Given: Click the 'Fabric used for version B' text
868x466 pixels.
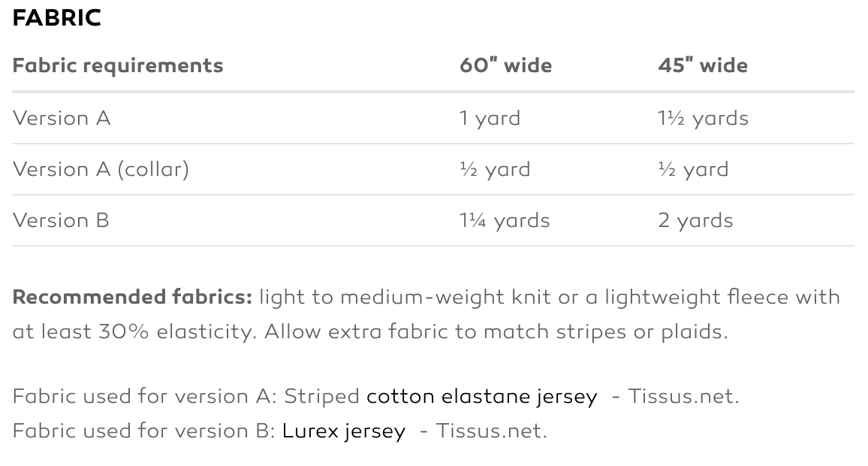Looking at the screenshot, I should coord(144,431).
